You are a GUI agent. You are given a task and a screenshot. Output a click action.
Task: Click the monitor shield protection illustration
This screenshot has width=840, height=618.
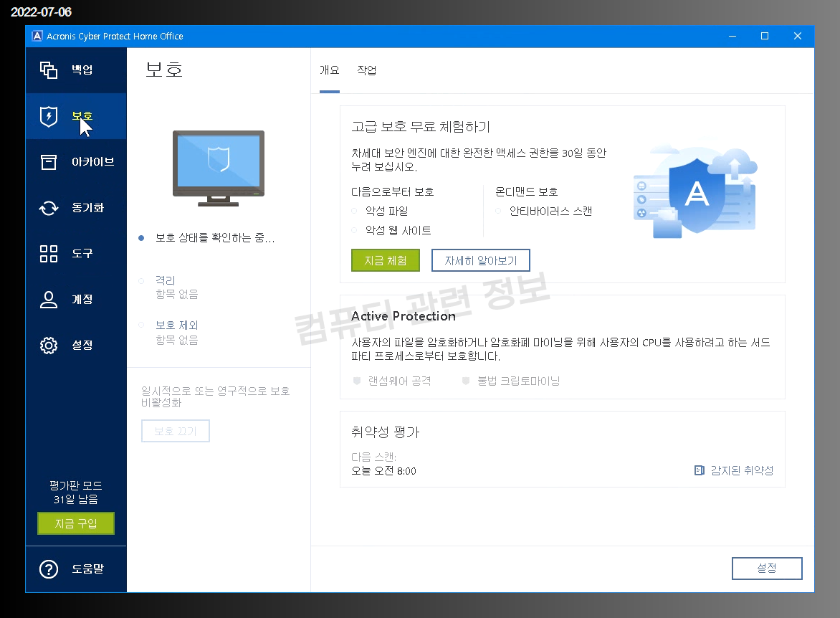(x=219, y=168)
